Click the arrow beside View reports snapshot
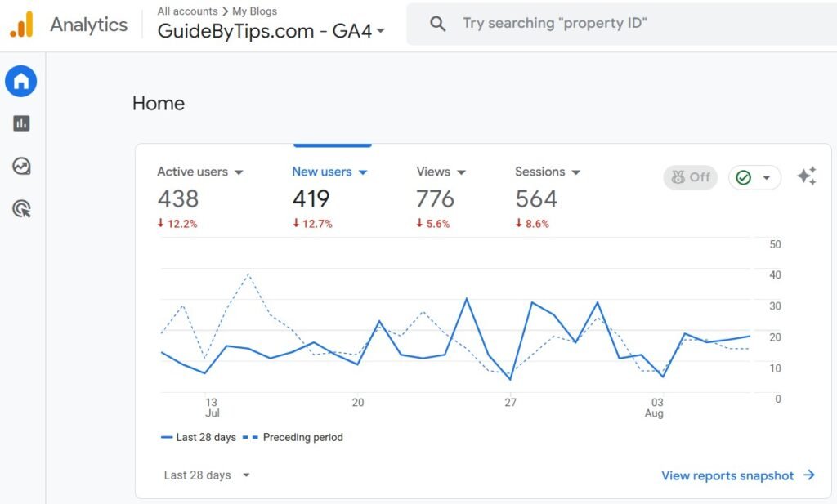The width and height of the screenshot is (837, 504). pyautogui.click(x=809, y=475)
